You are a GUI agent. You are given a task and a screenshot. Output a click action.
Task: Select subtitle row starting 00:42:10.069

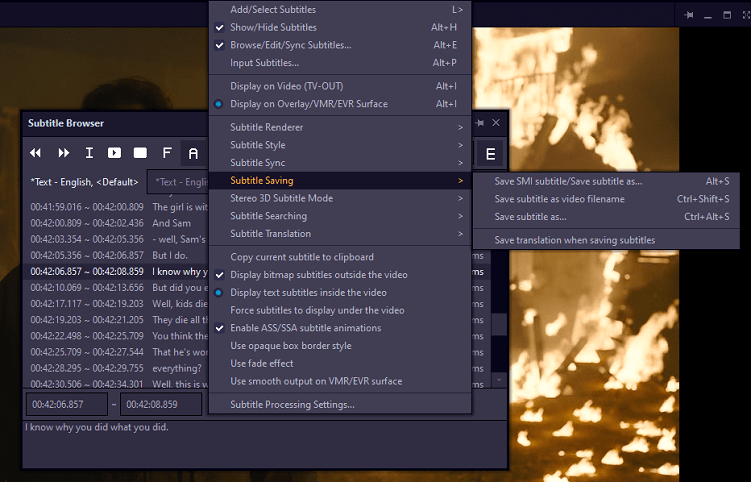(x=116, y=287)
